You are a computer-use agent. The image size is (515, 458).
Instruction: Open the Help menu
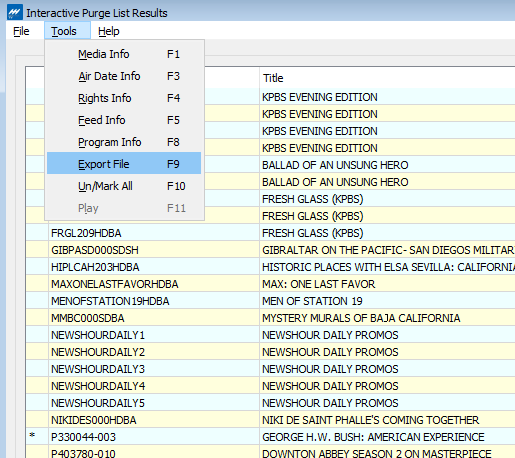coord(109,31)
